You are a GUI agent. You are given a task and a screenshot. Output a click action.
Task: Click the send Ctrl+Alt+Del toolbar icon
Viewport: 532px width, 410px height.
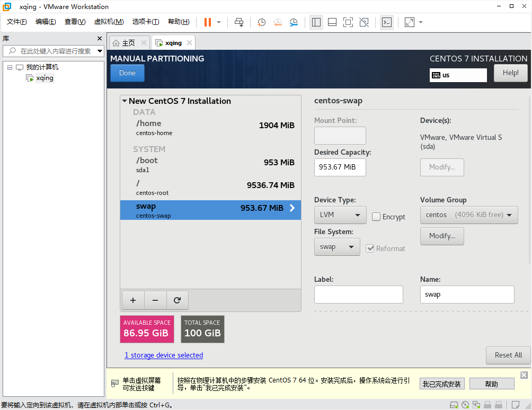pos(239,22)
